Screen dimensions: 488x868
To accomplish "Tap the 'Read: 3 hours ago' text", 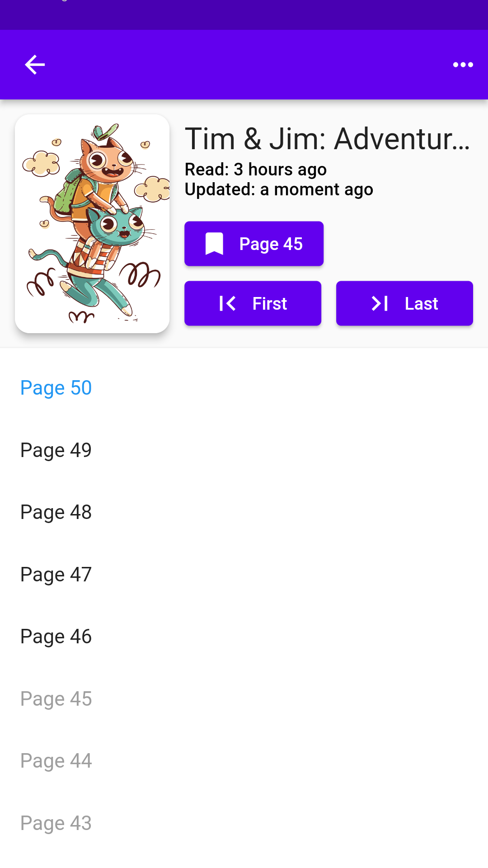I will tap(256, 170).
